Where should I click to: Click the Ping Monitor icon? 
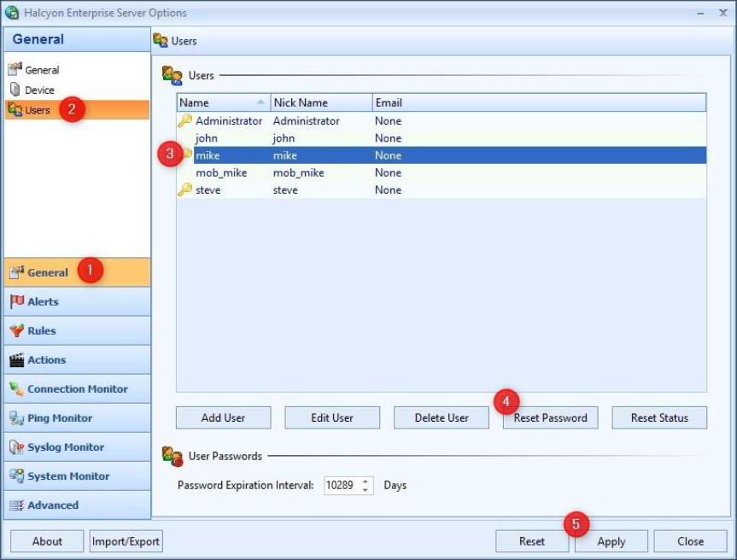coord(16,418)
